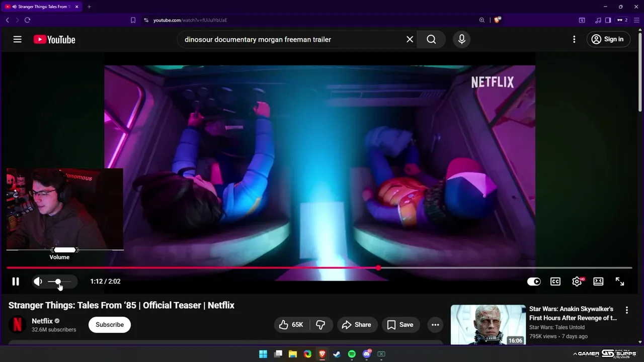Screen dimensions: 644x362
Task: Launch Steam from the taskbar
Action: click(x=337, y=354)
